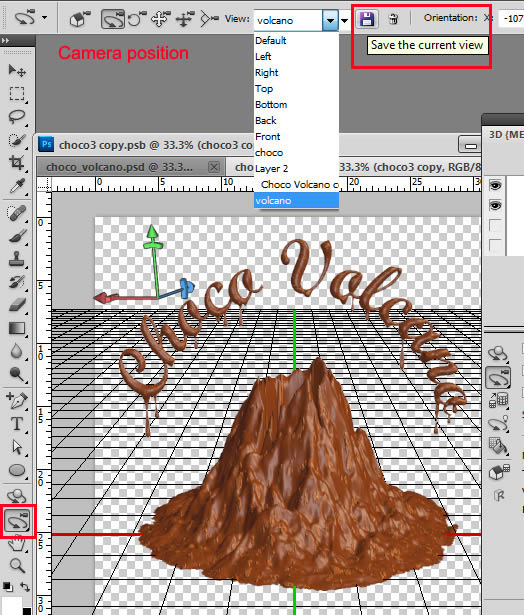
Task: Select the Roll 3D camera option
Action: [x=137, y=18]
